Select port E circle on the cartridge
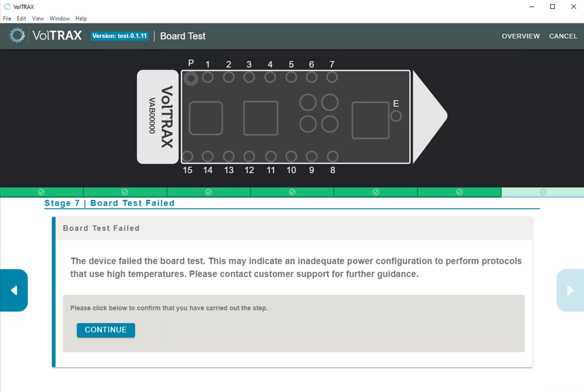 [396, 116]
